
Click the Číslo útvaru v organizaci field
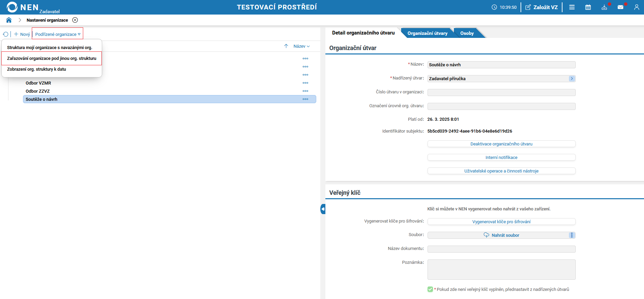click(x=501, y=92)
